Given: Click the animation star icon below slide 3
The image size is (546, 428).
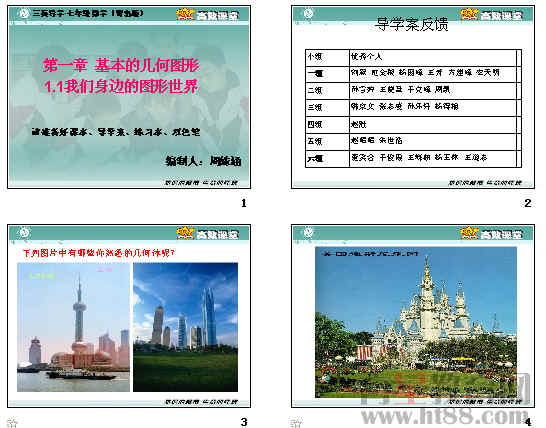Looking at the screenshot, I should [x=13, y=422].
